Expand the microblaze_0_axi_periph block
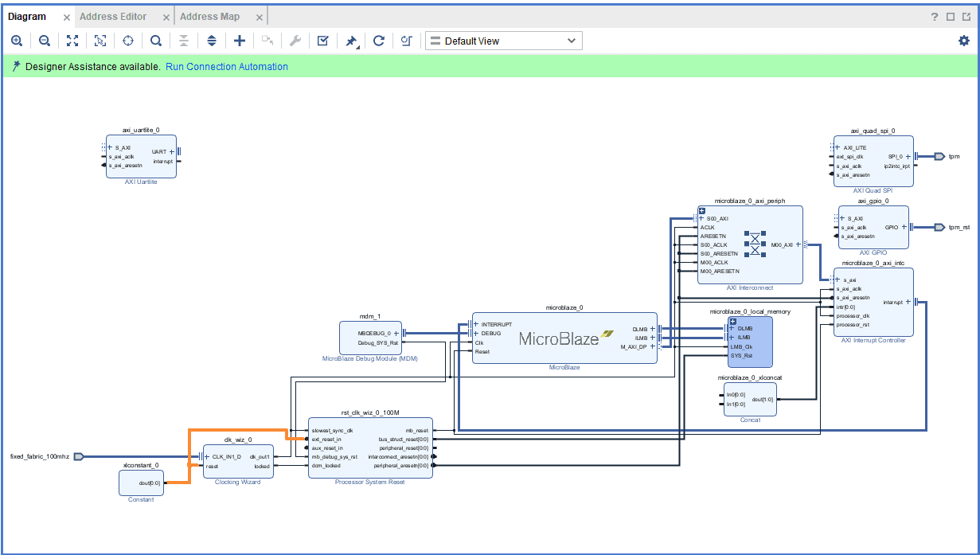 click(x=702, y=210)
